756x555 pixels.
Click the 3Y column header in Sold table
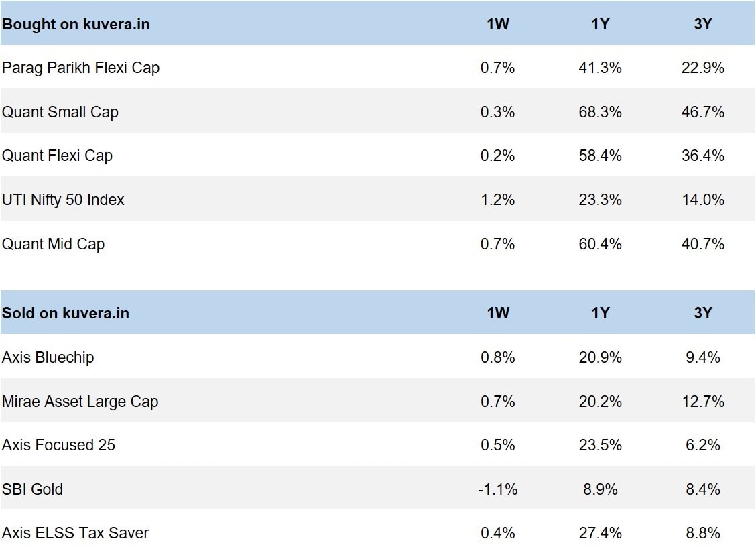tap(702, 313)
